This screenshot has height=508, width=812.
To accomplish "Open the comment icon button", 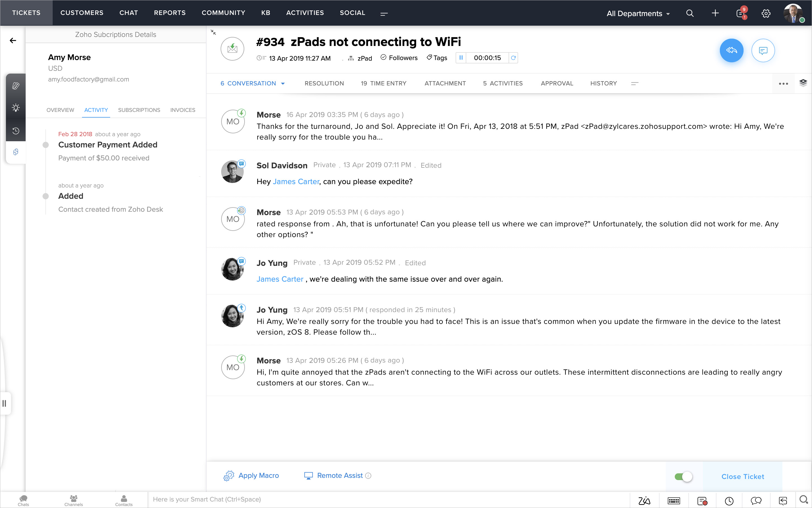I will click(x=763, y=50).
